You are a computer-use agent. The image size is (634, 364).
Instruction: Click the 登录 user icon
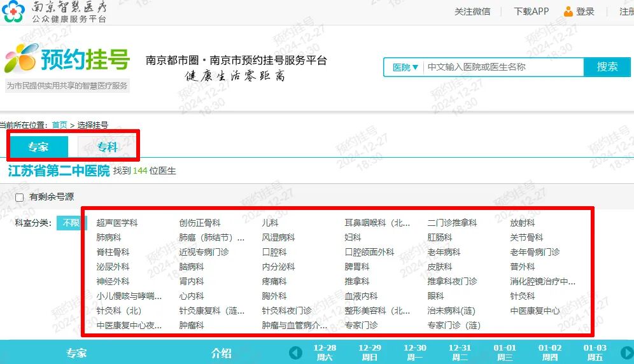point(568,11)
